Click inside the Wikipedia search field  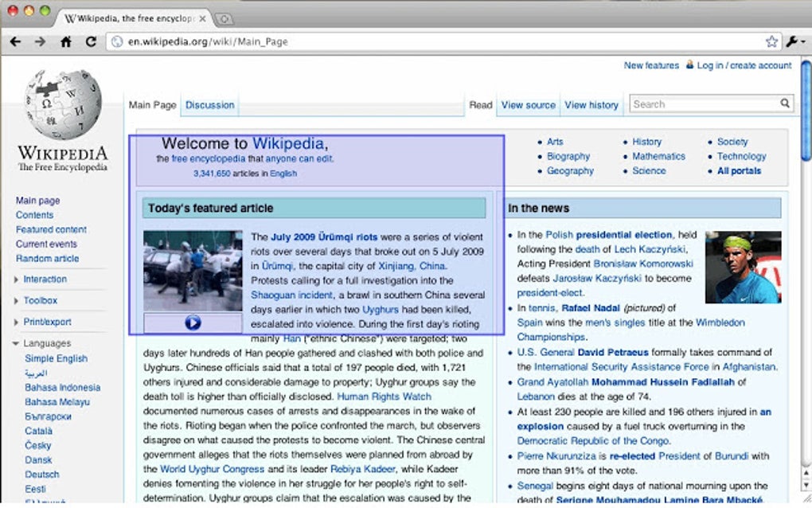pos(701,104)
